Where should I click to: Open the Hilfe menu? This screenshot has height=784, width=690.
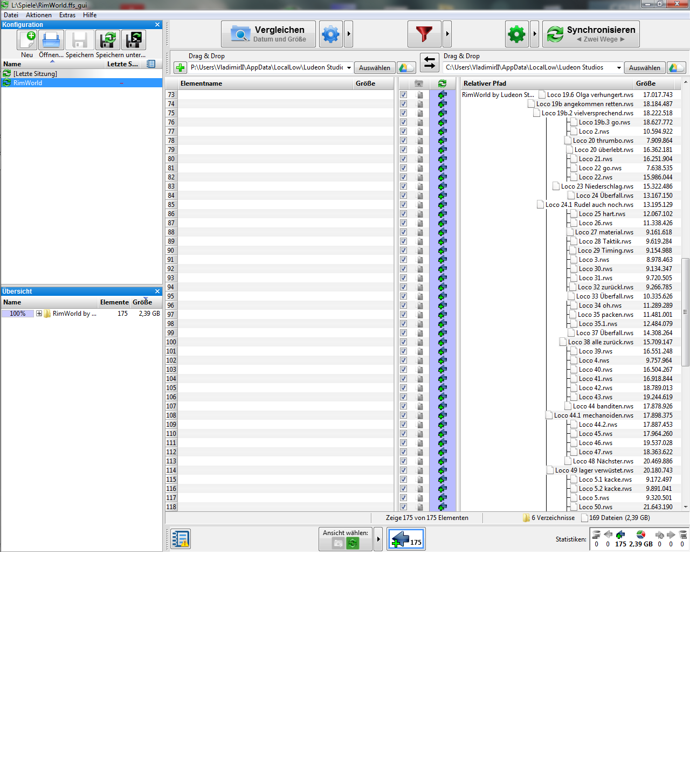pyautogui.click(x=90, y=15)
